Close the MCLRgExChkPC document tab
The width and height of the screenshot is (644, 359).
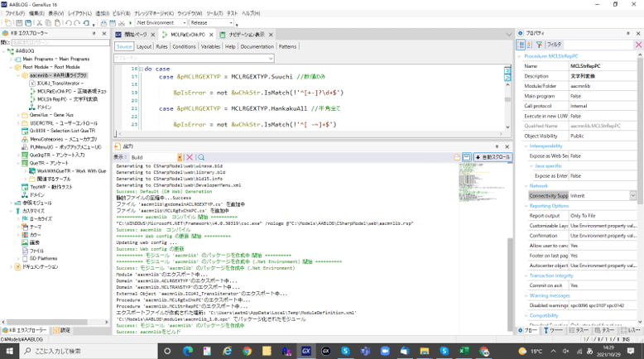click(x=211, y=35)
